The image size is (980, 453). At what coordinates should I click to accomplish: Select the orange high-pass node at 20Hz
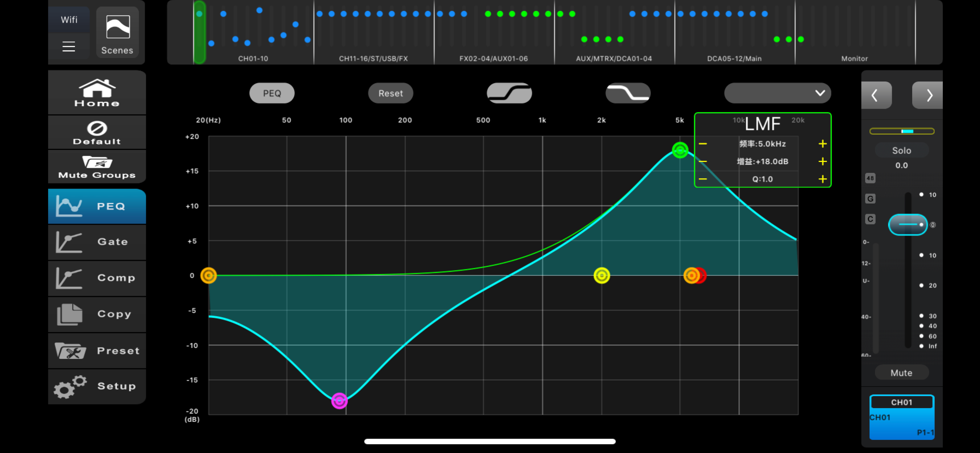[x=209, y=275]
